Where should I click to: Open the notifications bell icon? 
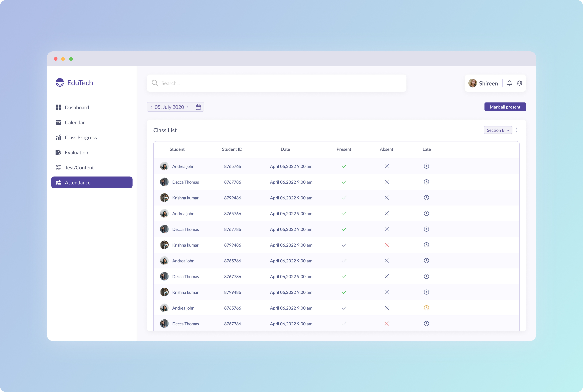pos(509,83)
